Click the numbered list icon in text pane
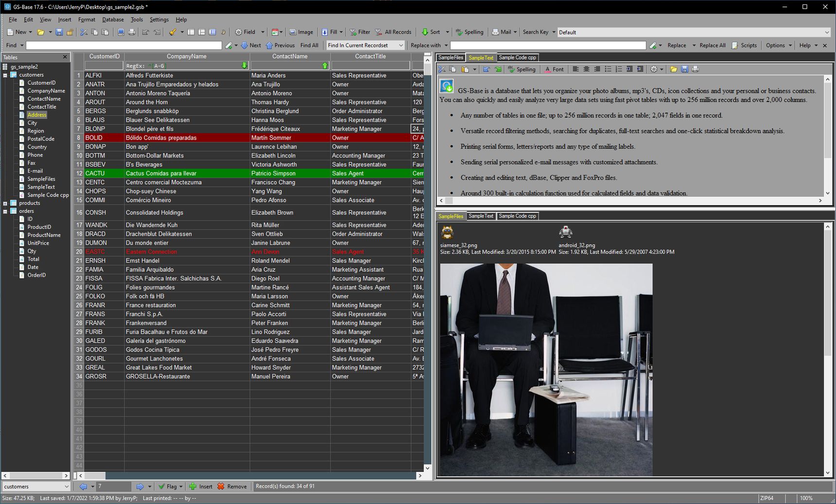Viewport: 836px width, 504px height. [619, 70]
